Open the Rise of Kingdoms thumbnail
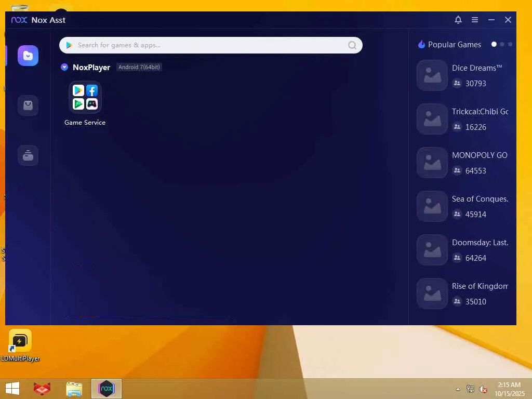The width and height of the screenshot is (532, 399). 432,294
